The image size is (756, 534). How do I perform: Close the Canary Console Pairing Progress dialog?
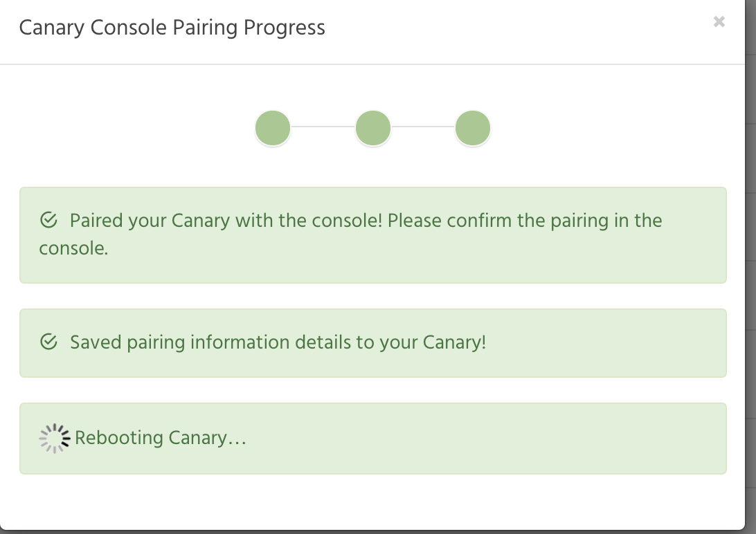[x=719, y=21]
